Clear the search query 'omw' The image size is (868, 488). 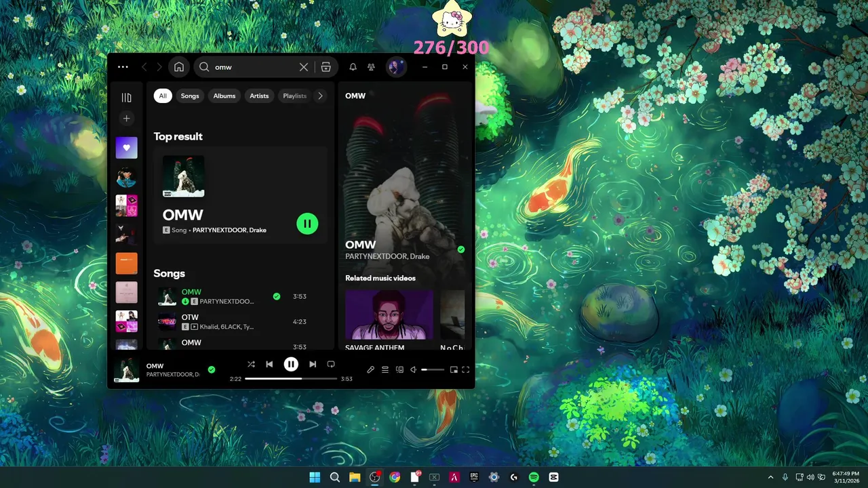click(x=304, y=67)
